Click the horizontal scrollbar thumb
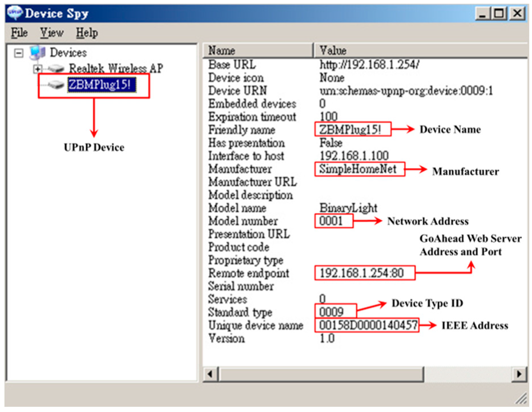532x412 pixels. point(321,374)
